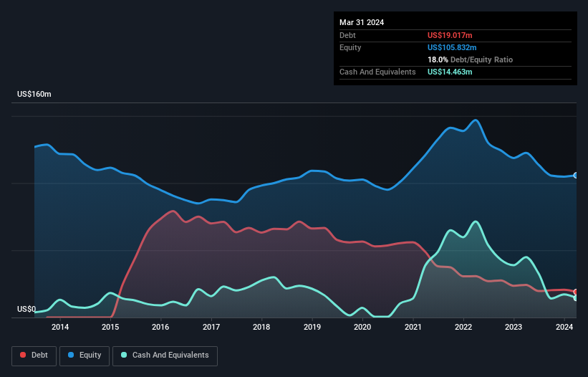The height and width of the screenshot is (377, 588).
Task: Click the US$14.463m cash value
Action: point(450,72)
